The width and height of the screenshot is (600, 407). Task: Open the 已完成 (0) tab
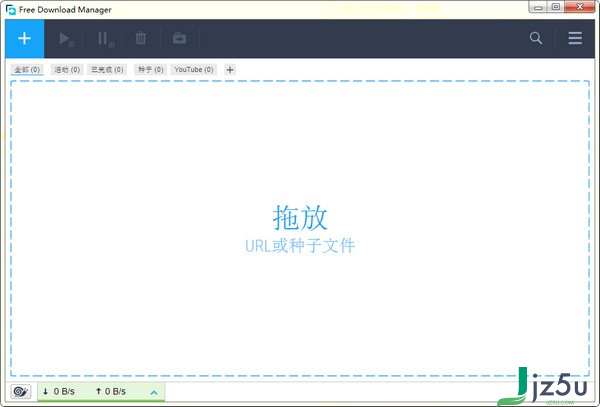(107, 70)
